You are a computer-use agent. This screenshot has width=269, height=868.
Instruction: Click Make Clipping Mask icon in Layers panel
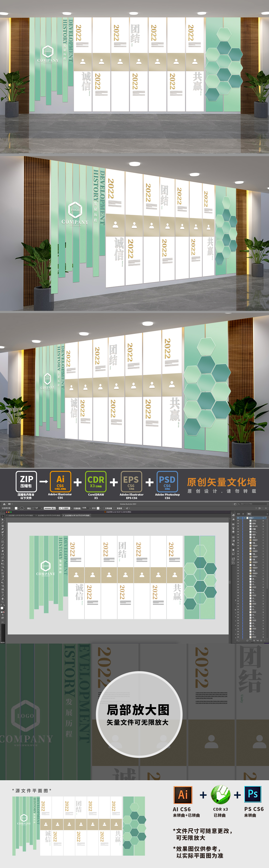(x=254, y=641)
